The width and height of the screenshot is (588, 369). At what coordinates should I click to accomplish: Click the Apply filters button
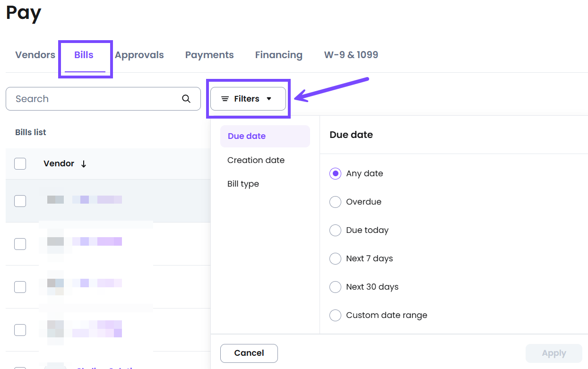(x=553, y=353)
